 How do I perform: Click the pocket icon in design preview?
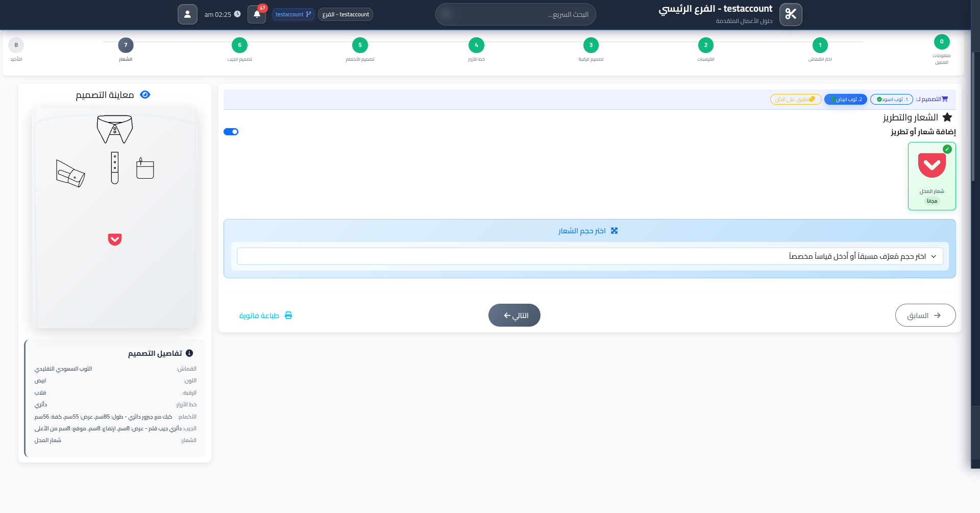tap(145, 168)
